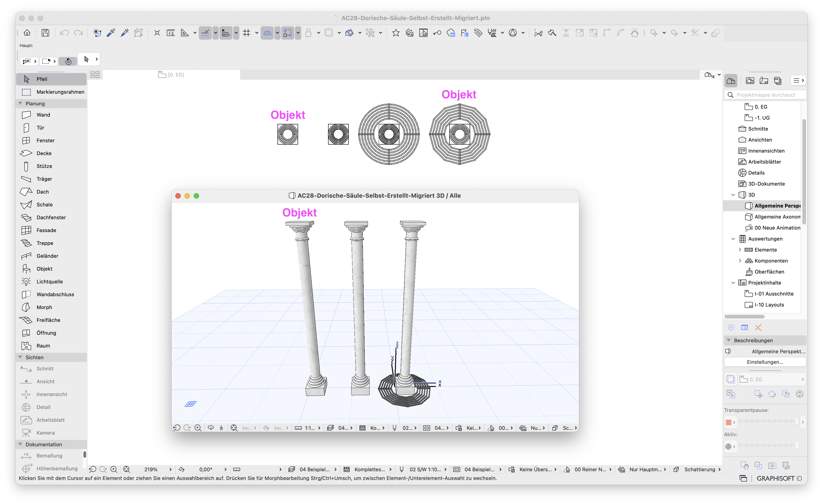The height and width of the screenshot is (504, 823).
Task: Expand the Elemente node in navigator
Action: pos(740,250)
